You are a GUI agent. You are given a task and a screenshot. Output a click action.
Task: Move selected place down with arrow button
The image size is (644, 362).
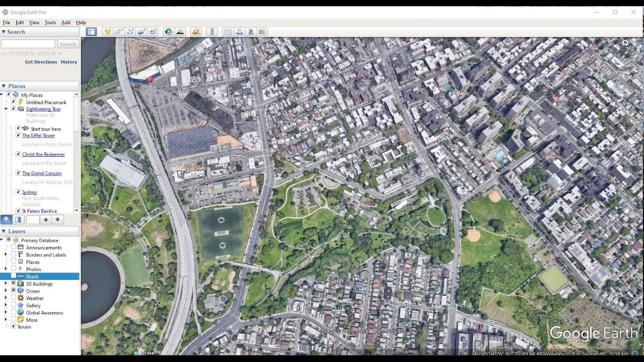(x=58, y=220)
